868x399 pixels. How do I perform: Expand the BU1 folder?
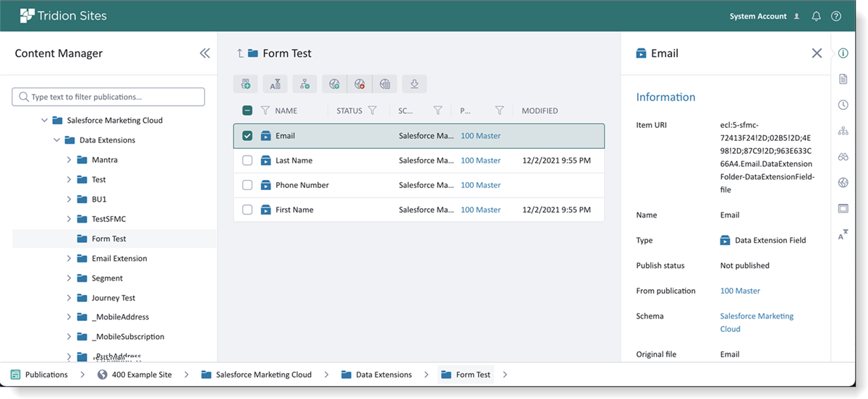pyautogui.click(x=69, y=199)
